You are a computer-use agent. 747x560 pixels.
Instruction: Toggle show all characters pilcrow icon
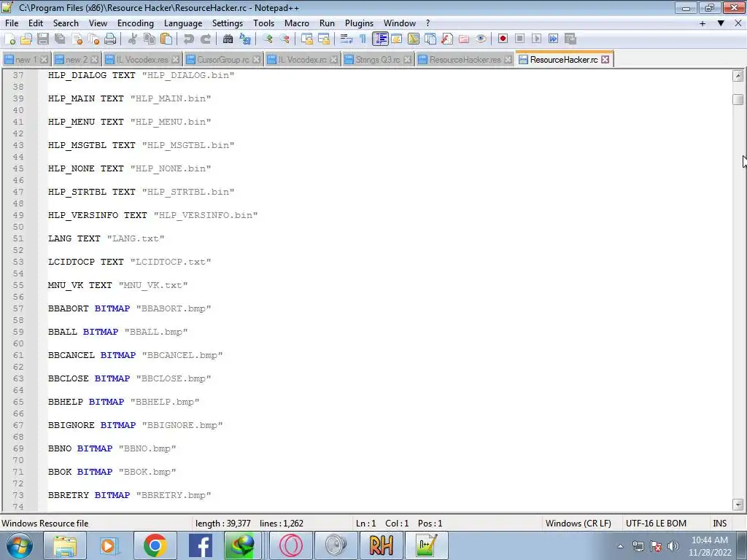(x=363, y=39)
